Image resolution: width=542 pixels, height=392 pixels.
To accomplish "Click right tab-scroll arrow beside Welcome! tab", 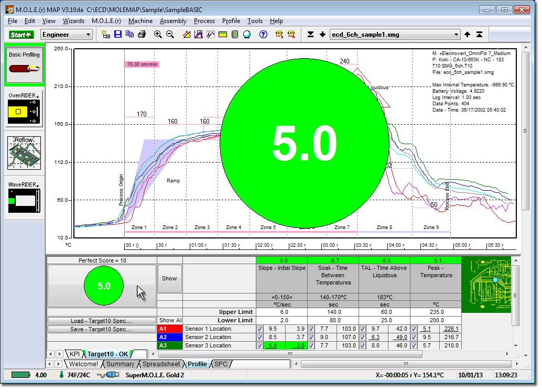I will [58, 364].
